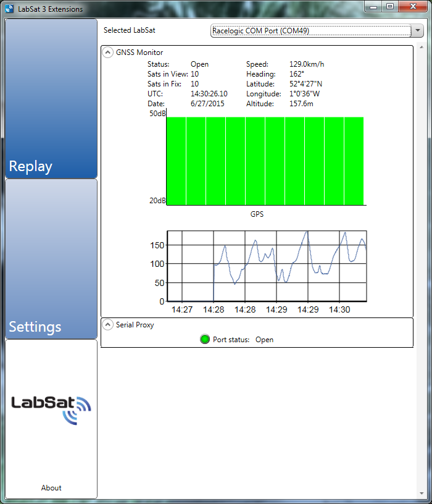Open the Settings panel

pos(51,259)
